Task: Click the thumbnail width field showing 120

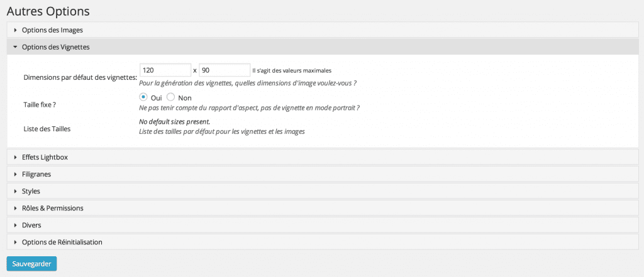Action: (165, 70)
